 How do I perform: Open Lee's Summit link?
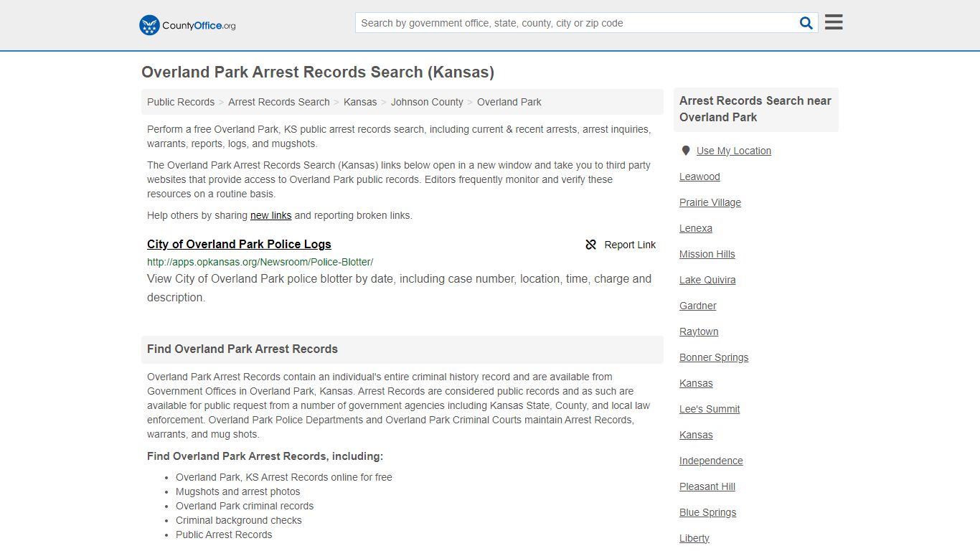(710, 409)
